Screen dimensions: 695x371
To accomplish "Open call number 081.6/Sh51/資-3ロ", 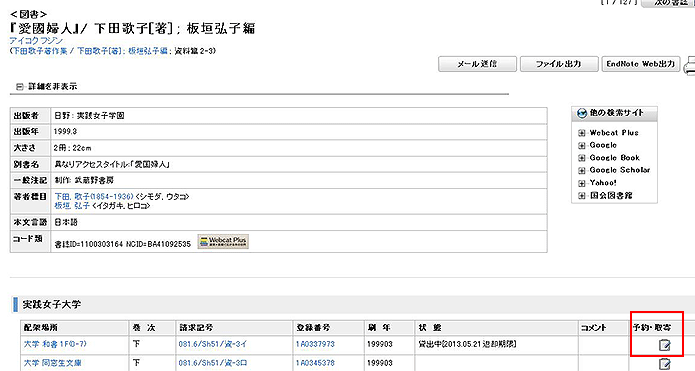I will [x=213, y=363].
